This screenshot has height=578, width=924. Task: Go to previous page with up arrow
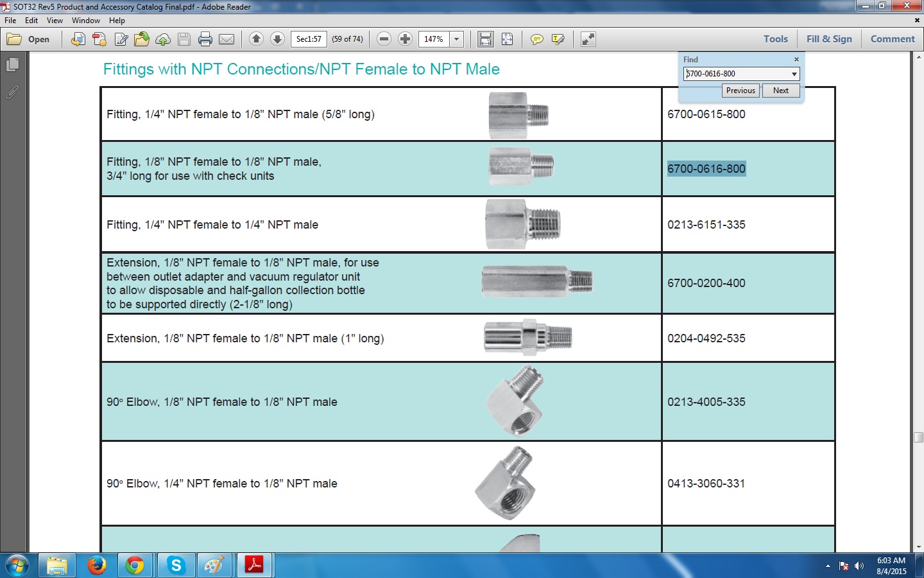256,39
